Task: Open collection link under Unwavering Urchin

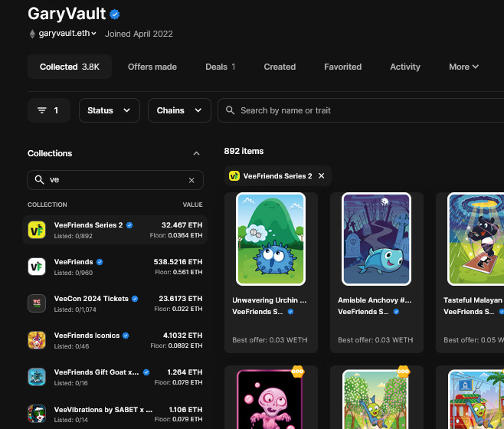Action: coord(257,312)
